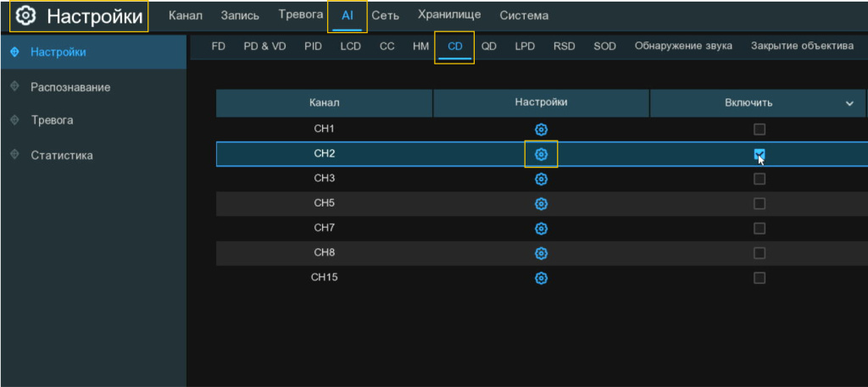Expand Распознавание in the sidebar
This screenshot has height=387, width=868.
(70, 87)
